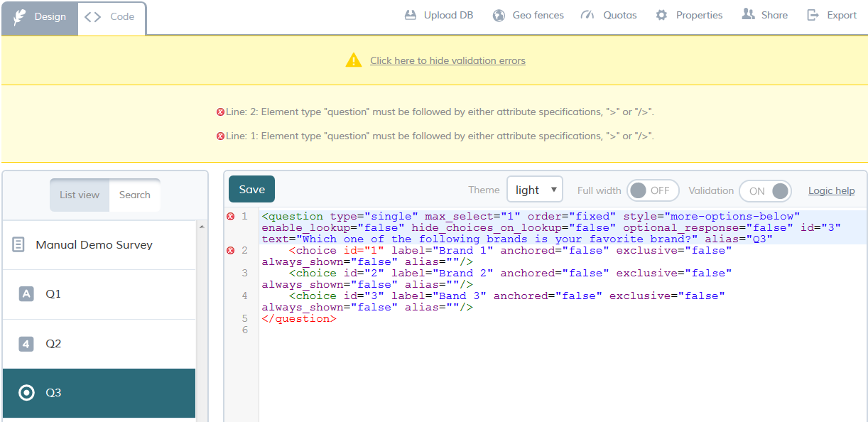Click line number 5 in gutter
The image size is (868, 422).
pos(245,318)
